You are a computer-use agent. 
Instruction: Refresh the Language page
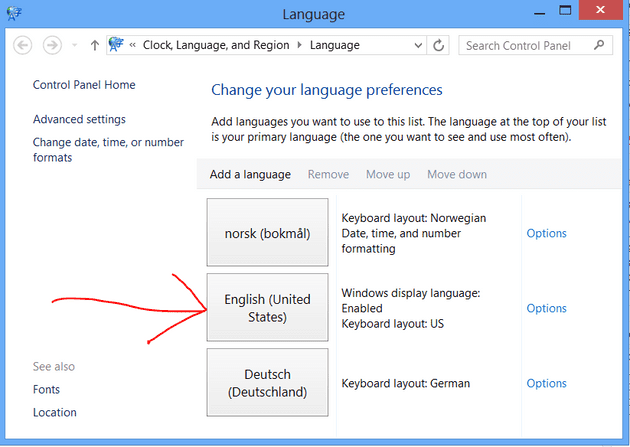(x=438, y=45)
